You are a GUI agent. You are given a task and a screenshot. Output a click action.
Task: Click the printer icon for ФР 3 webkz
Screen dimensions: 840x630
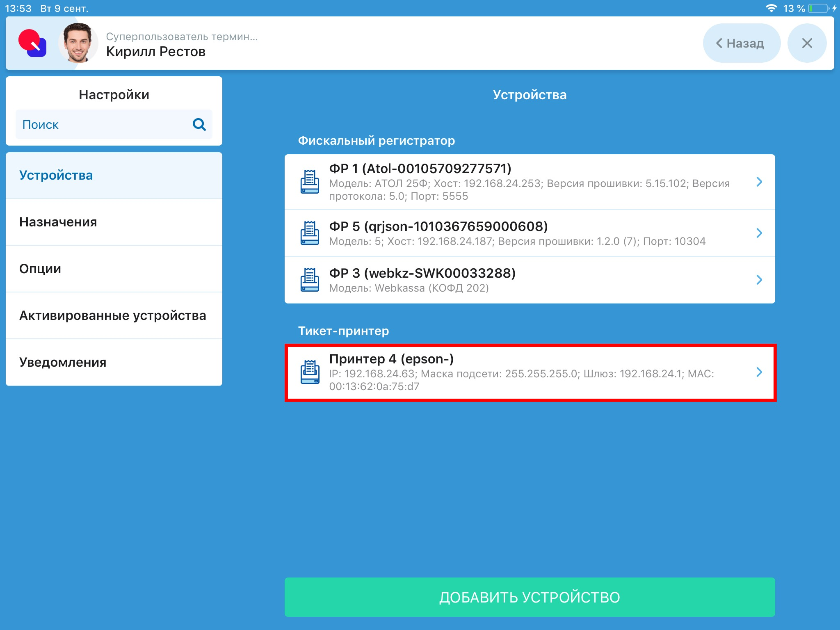[310, 280]
